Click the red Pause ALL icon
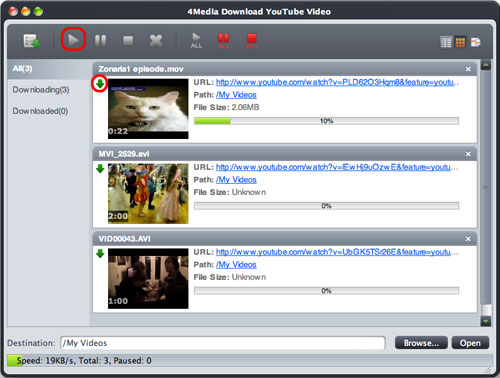This screenshot has height=378, width=500. (x=224, y=41)
